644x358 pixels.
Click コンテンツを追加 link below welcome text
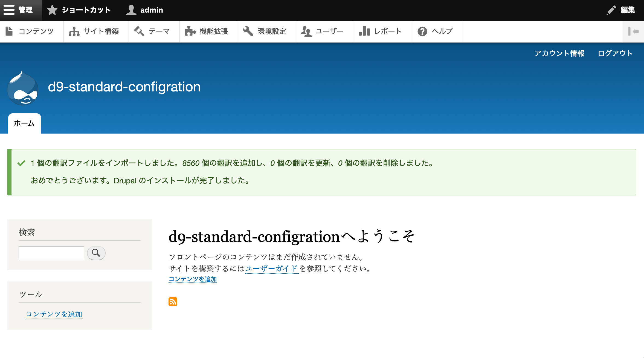tap(193, 279)
